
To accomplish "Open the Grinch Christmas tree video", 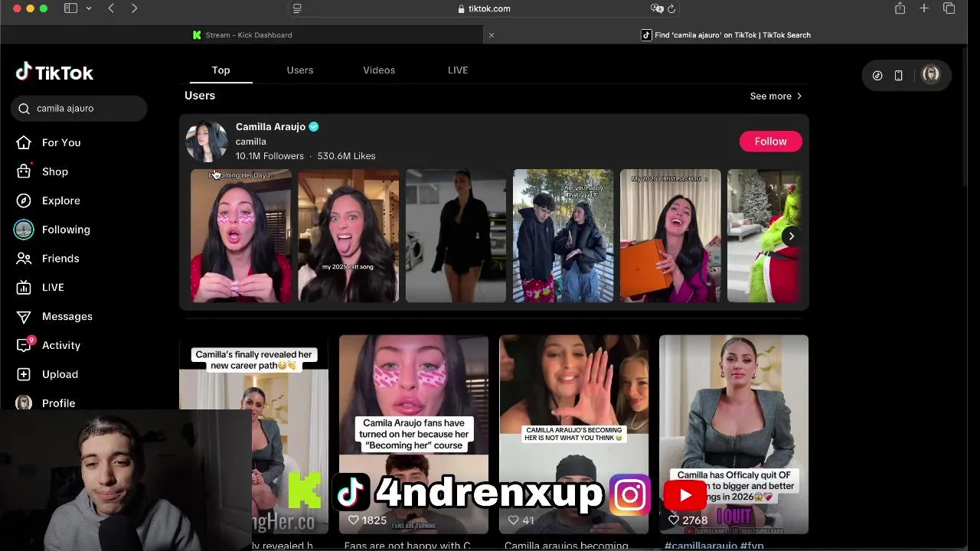I will tap(764, 236).
